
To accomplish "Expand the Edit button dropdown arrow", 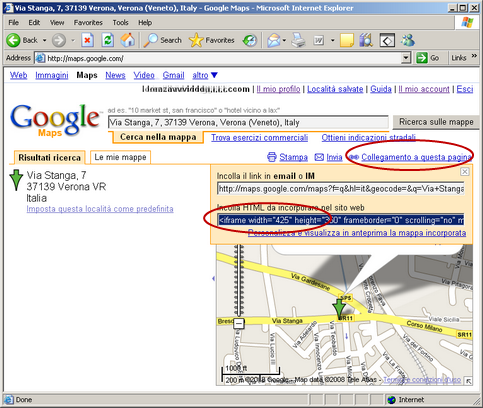I will tap(333, 40).
